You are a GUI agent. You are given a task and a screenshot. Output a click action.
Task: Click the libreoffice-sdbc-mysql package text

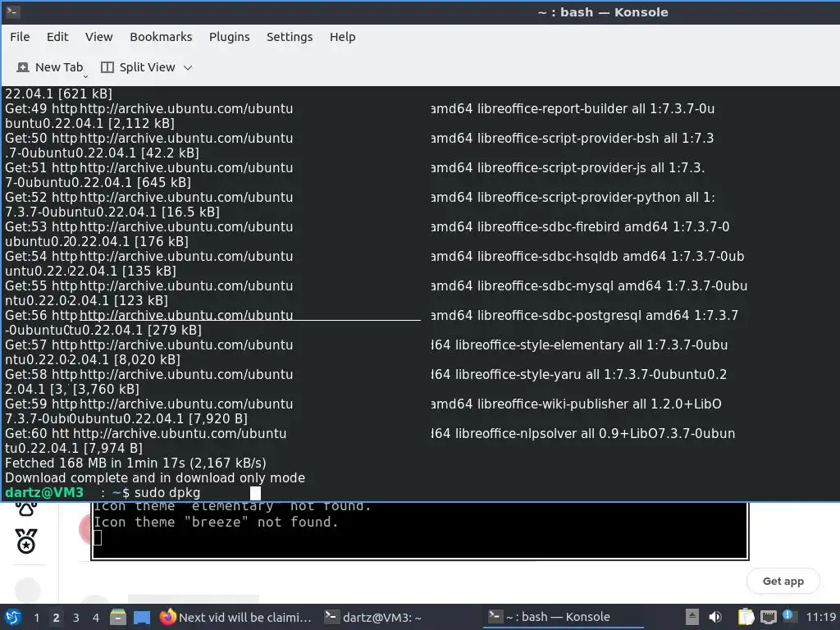[x=545, y=286]
